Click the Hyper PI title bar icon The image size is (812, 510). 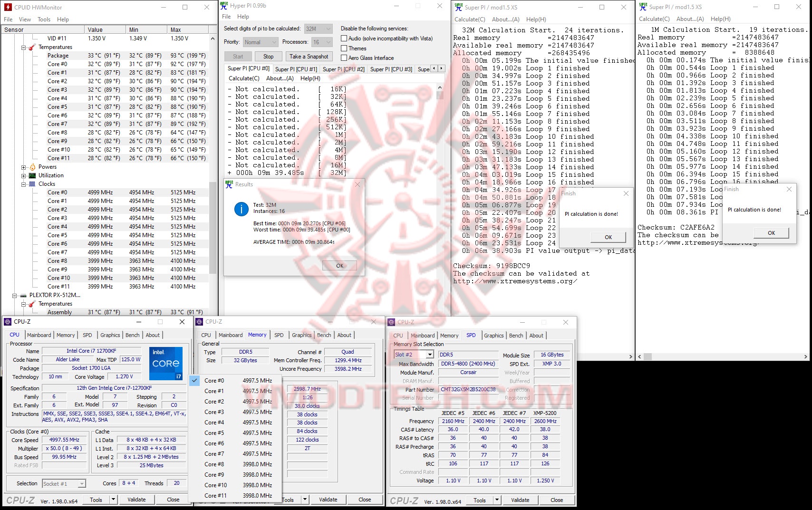point(223,6)
